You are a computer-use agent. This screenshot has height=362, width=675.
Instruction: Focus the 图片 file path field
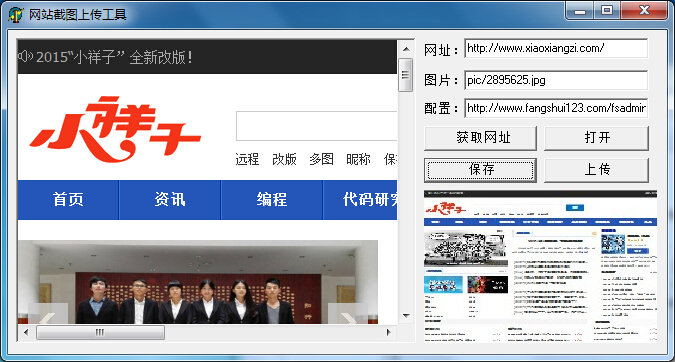pyautogui.click(x=556, y=80)
